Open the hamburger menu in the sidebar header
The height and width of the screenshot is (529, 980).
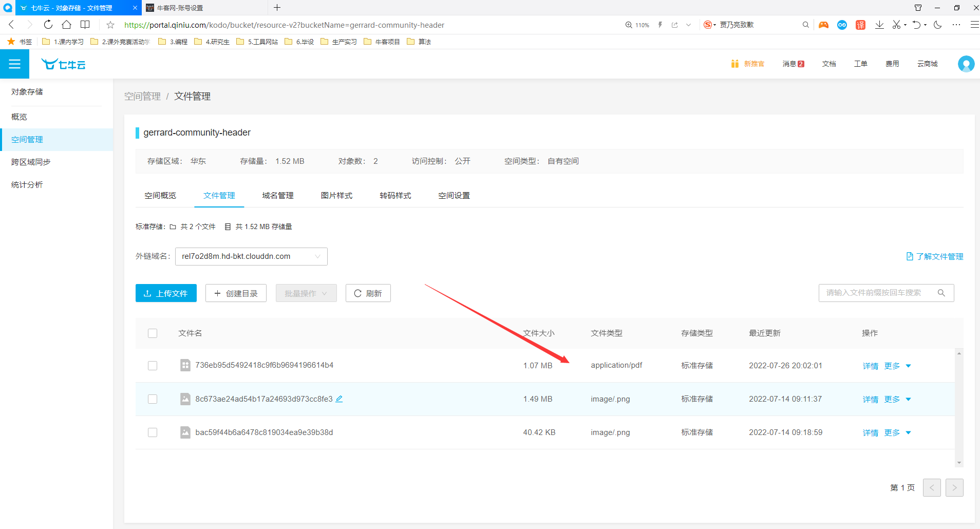[14, 64]
